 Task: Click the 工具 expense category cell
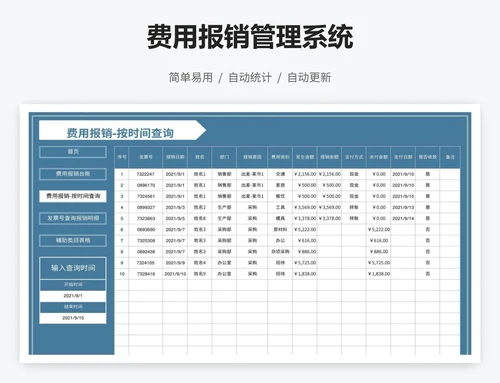(280, 207)
